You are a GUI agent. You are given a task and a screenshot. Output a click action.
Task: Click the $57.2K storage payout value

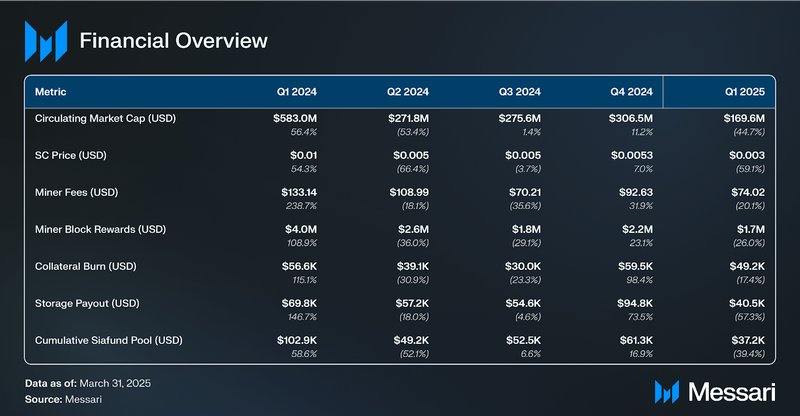pyautogui.click(x=412, y=303)
